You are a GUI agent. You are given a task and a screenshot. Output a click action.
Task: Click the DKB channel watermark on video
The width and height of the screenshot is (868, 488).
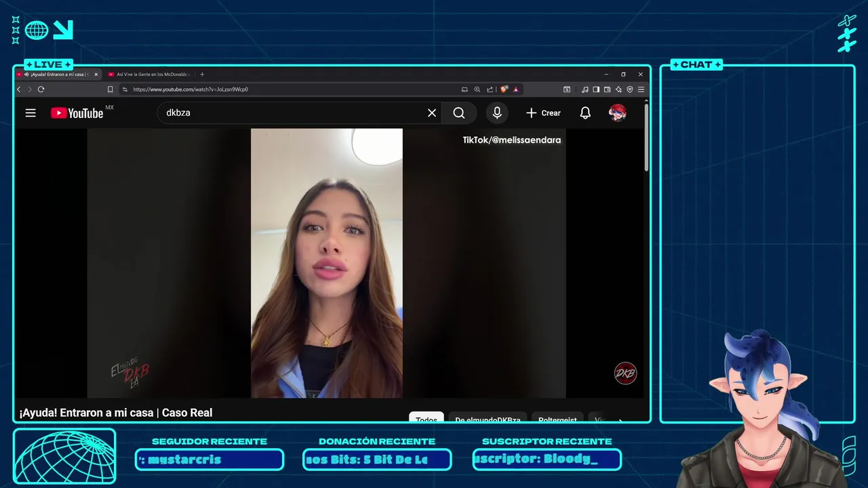pos(625,373)
